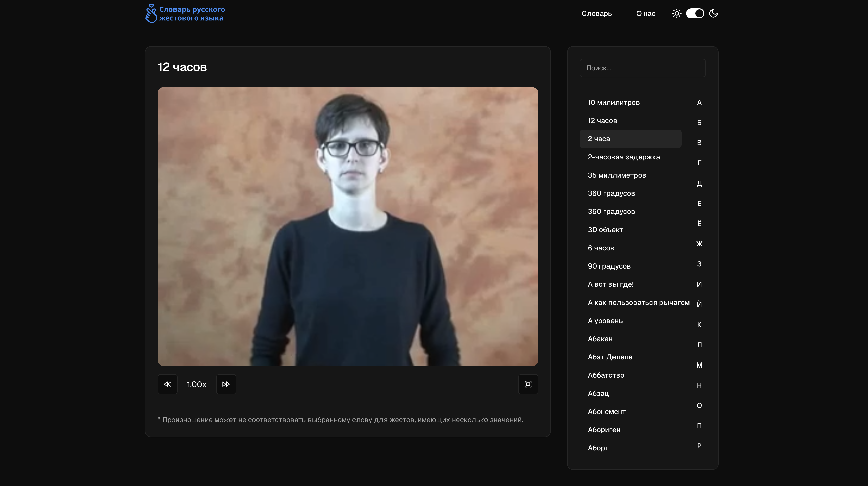Select '10 милилитров' entry

click(x=613, y=103)
